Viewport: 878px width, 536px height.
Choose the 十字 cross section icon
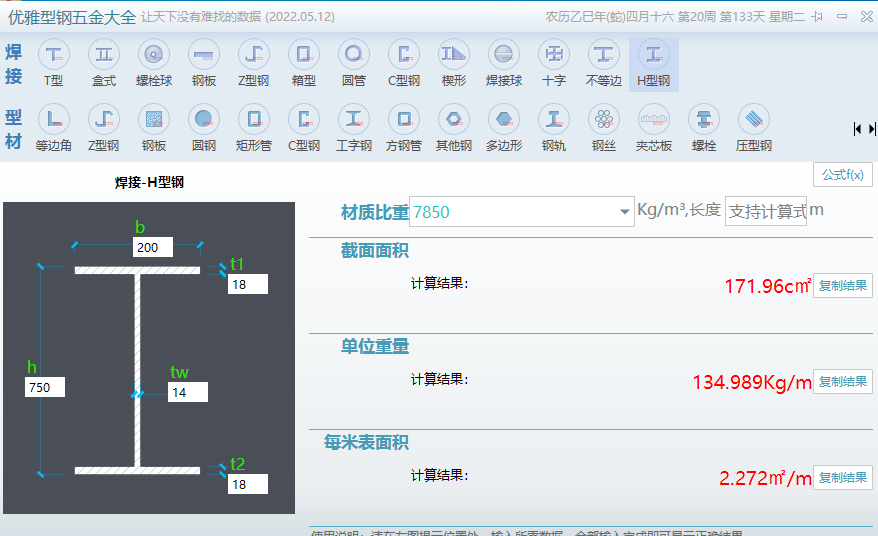click(554, 63)
